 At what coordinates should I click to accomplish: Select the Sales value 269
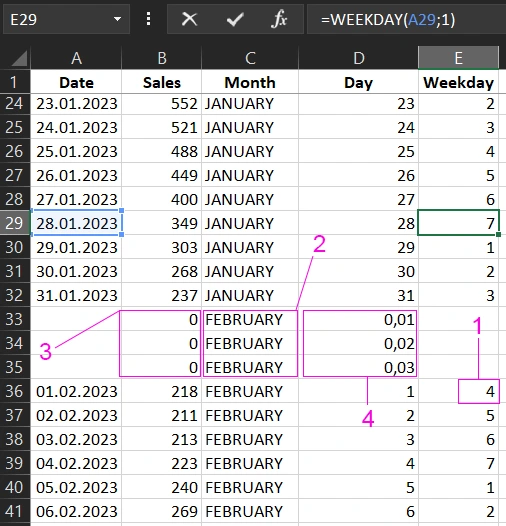[x=162, y=511]
